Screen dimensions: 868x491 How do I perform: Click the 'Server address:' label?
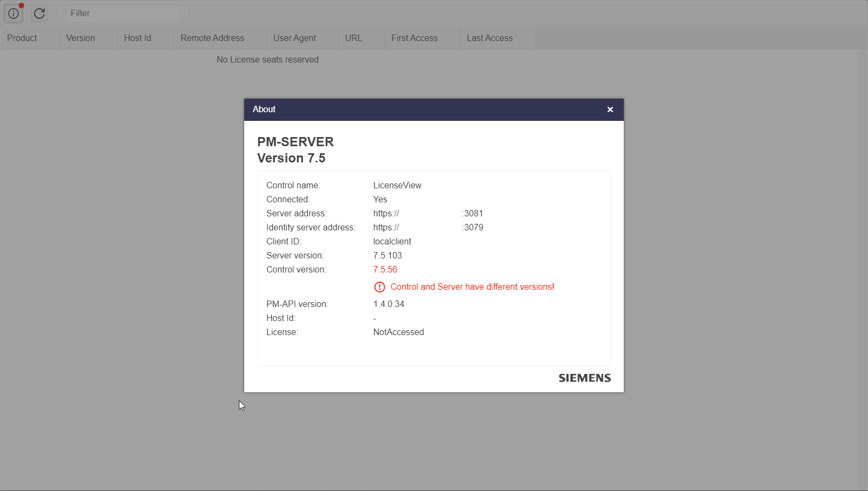pos(297,214)
